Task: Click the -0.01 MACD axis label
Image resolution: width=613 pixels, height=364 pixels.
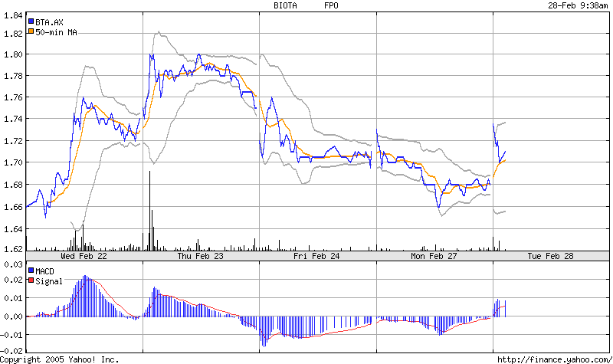Action: (x=11, y=335)
